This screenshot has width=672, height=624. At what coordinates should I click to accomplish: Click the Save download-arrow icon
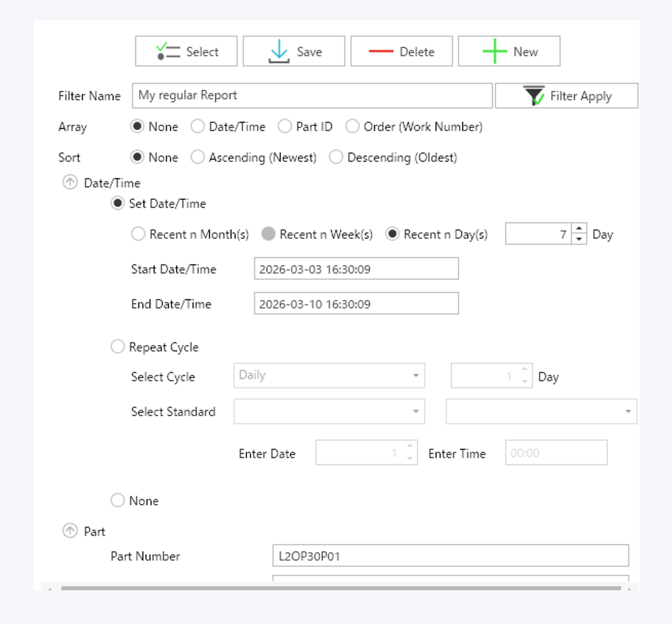279,52
